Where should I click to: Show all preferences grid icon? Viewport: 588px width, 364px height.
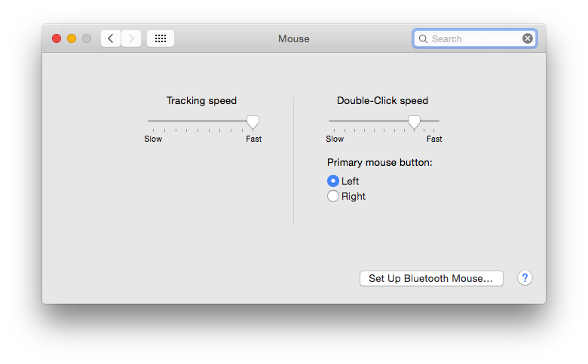tap(161, 38)
